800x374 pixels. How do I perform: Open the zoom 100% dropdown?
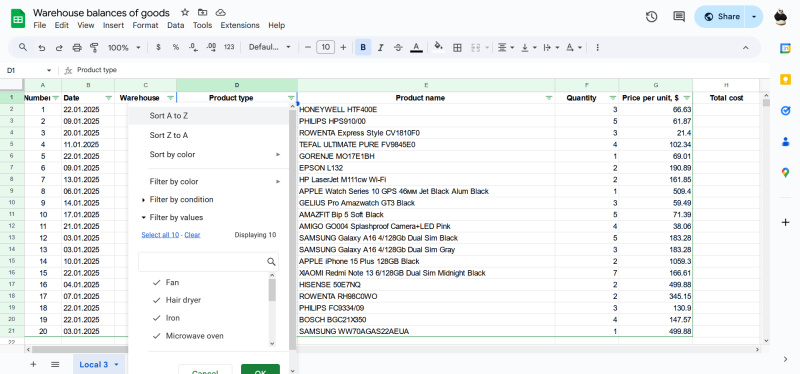click(x=123, y=47)
